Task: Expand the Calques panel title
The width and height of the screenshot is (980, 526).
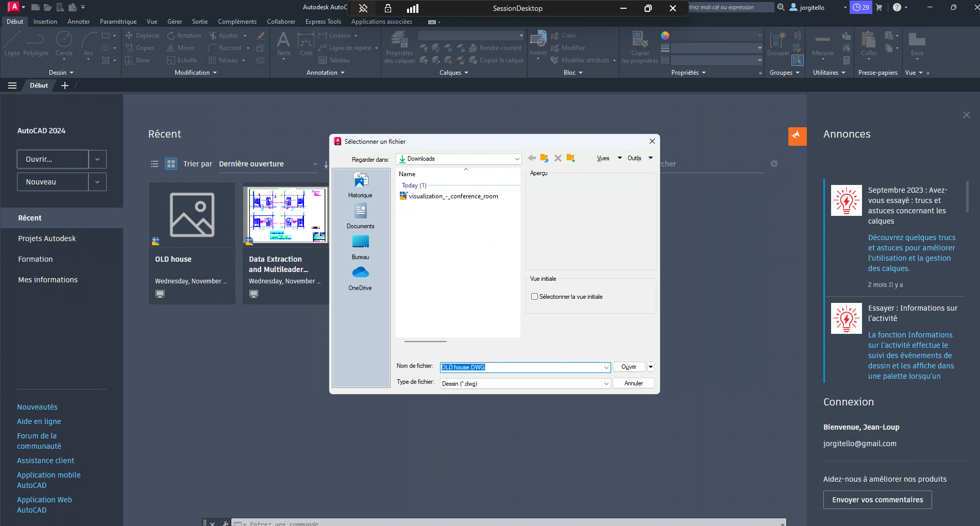Action: 454,73
